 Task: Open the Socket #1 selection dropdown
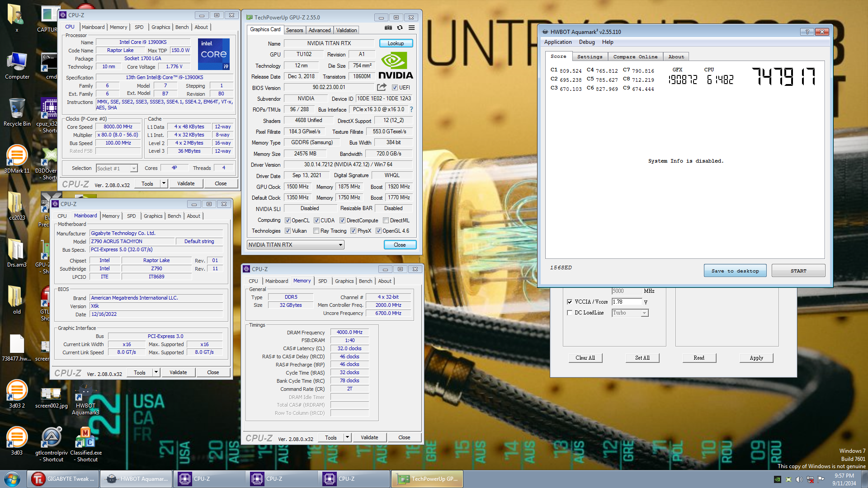tap(117, 169)
